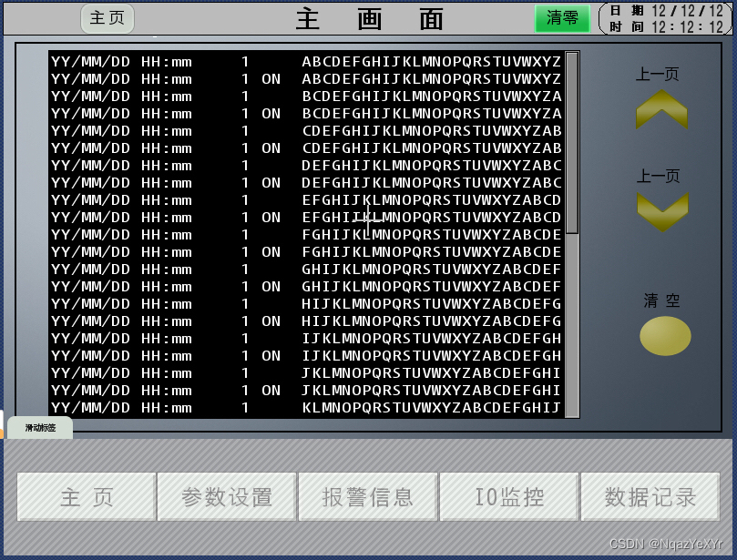Select ON in the EFGHIJKLMNOPQRSTUVWXYZABCD row
Image resolution: width=737 pixels, height=560 pixels.
(271, 218)
